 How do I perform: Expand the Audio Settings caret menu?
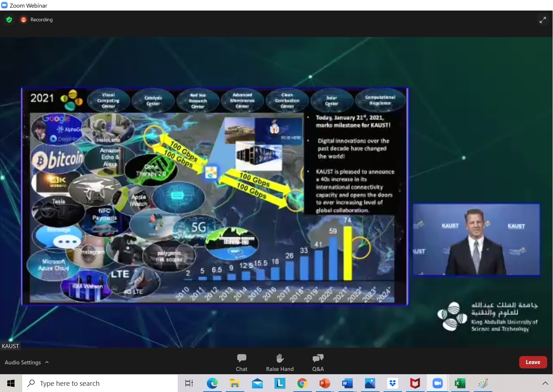coord(47,362)
